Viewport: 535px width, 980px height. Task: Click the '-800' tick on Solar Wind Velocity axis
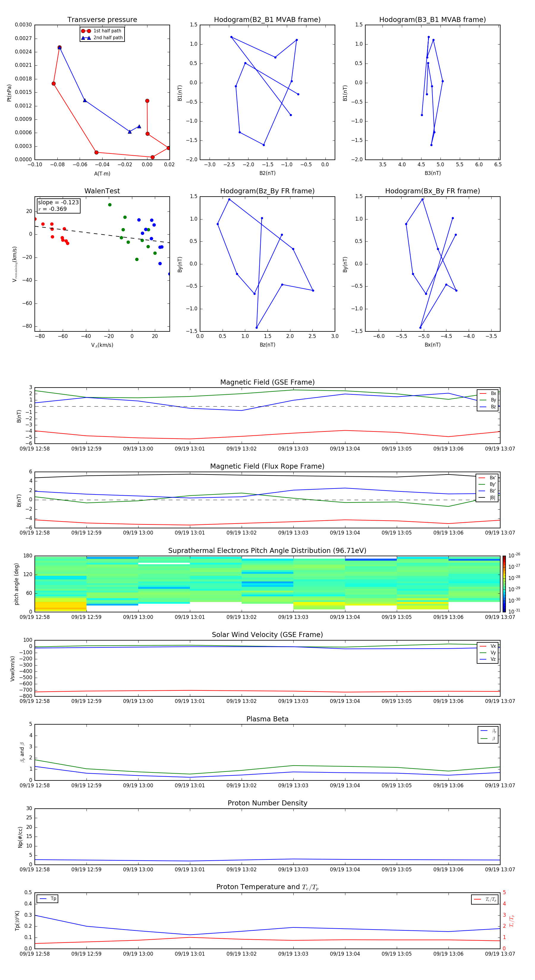pos(25,696)
